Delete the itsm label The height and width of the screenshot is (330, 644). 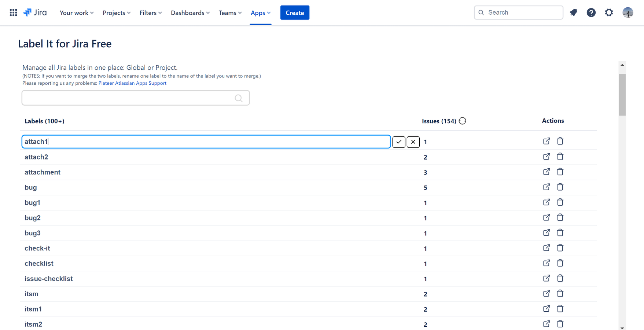click(x=560, y=293)
